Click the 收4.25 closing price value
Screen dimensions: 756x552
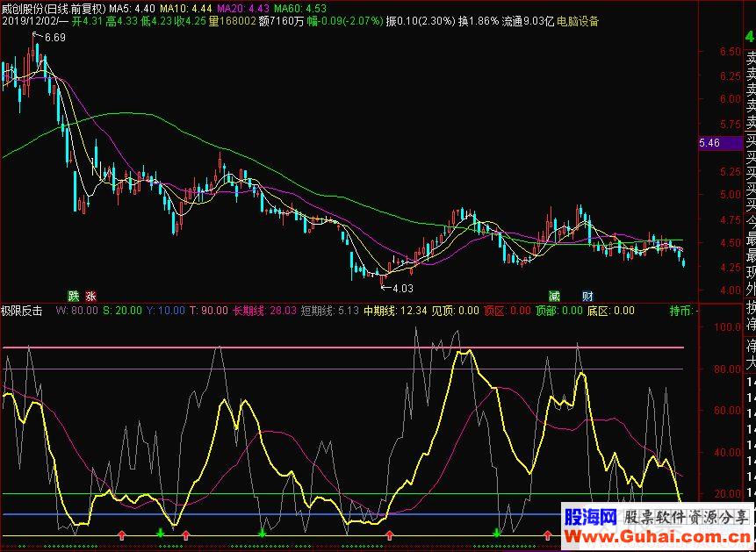point(190,21)
